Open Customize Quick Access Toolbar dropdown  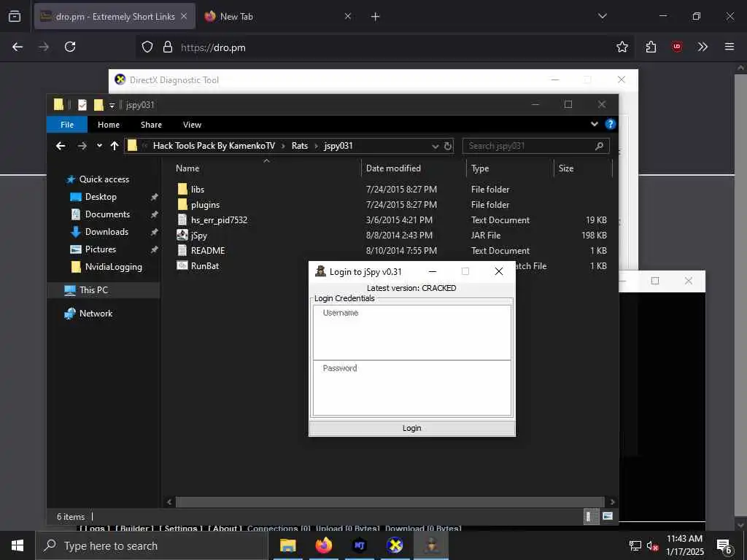112,105
